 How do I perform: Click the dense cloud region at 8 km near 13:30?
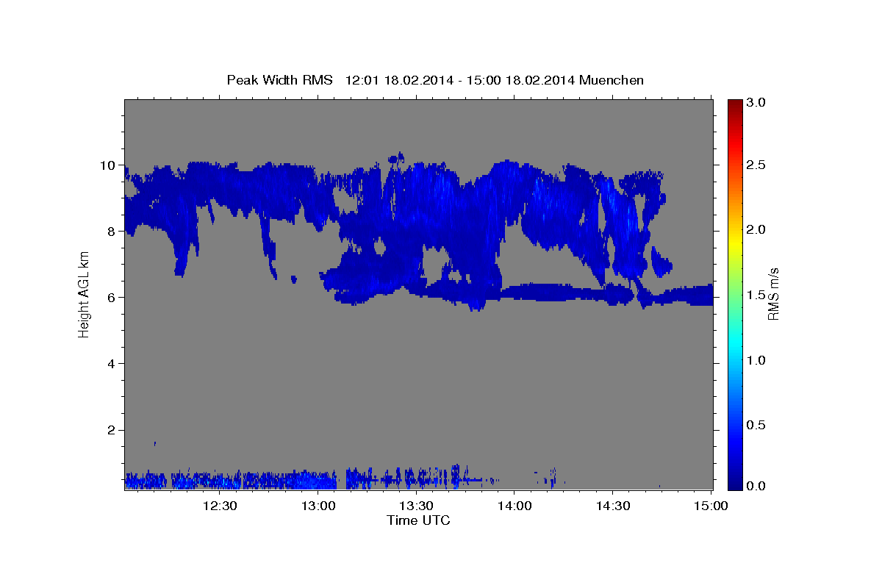point(416,232)
